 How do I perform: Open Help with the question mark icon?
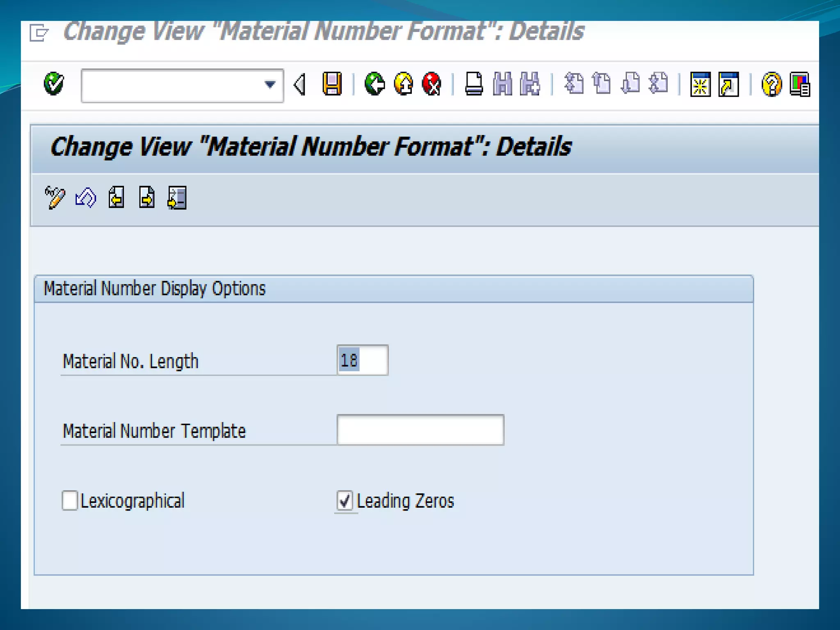[772, 84]
